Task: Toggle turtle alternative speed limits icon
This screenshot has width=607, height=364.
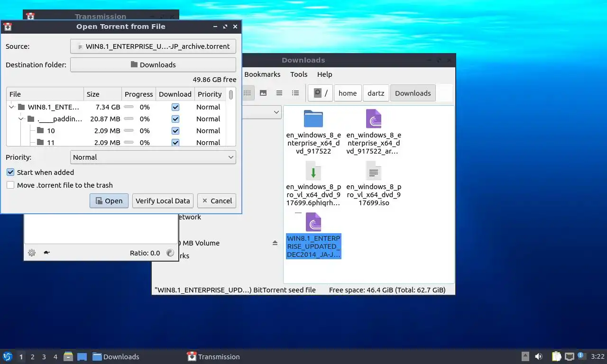Action: pos(46,253)
